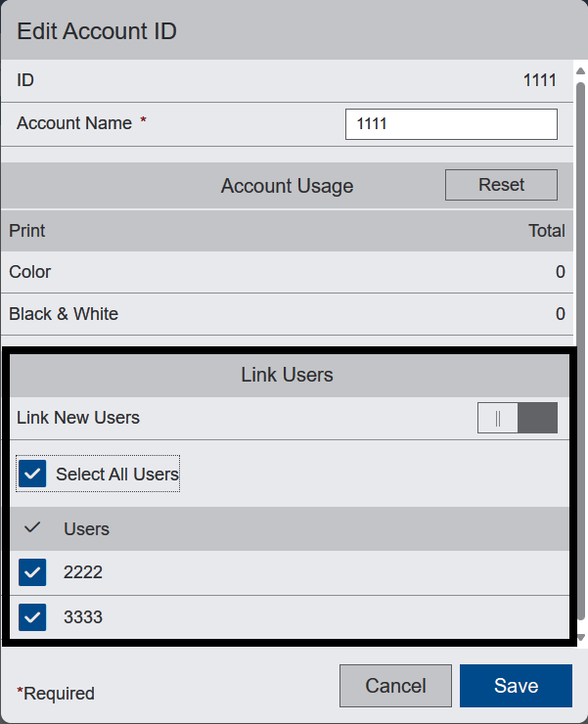The height and width of the screenshot is (724, 588).
Task: Select the user row labeled 3333
Action: [x=290, y=617]
